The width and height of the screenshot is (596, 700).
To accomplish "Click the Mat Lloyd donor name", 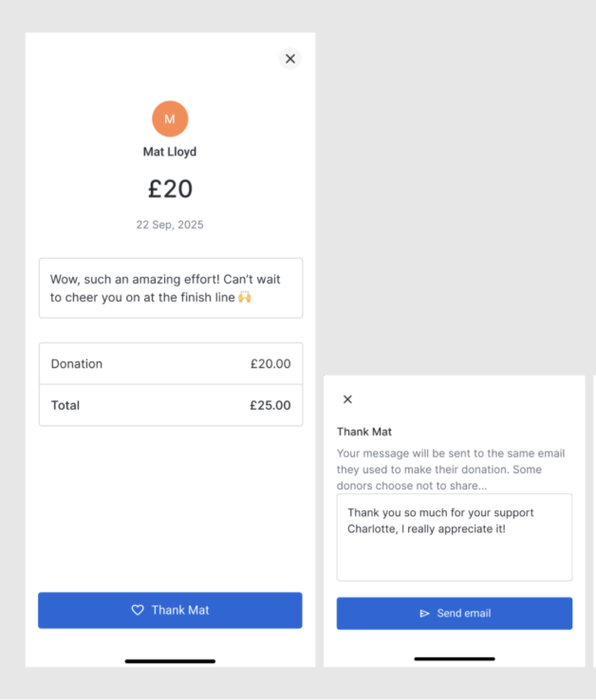I will (170, 152).
